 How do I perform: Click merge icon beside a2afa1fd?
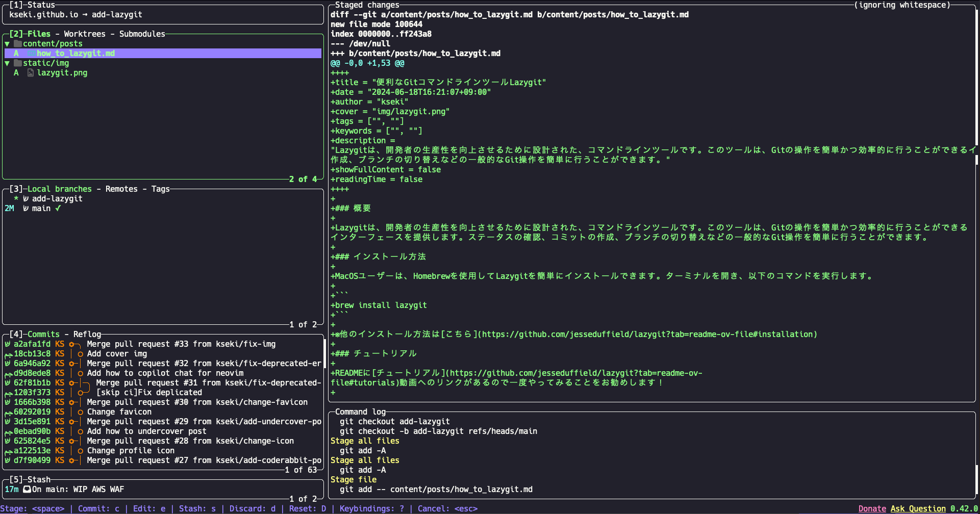pos(7,344)
